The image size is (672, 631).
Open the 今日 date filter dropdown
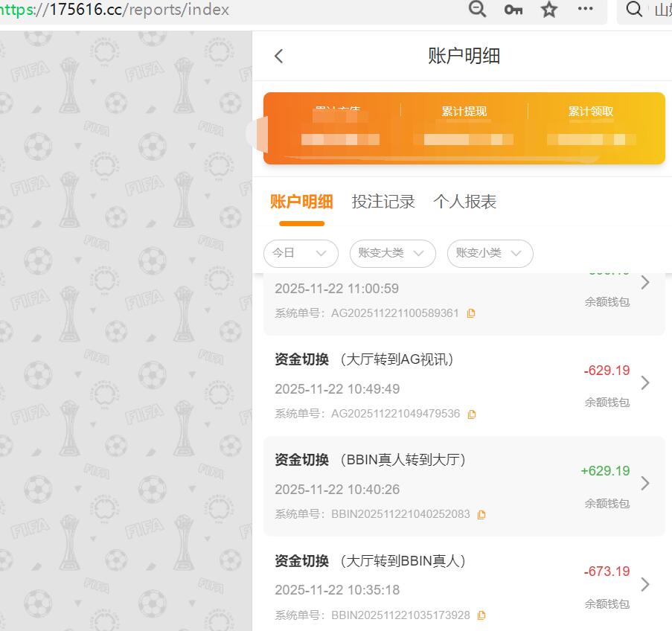pos(301,254)
